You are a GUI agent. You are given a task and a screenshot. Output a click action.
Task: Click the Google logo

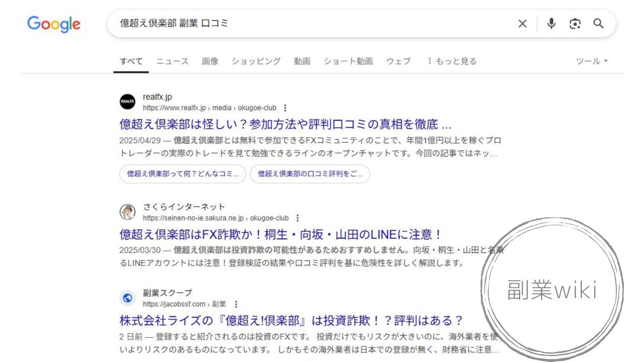(x=54, y=24)
